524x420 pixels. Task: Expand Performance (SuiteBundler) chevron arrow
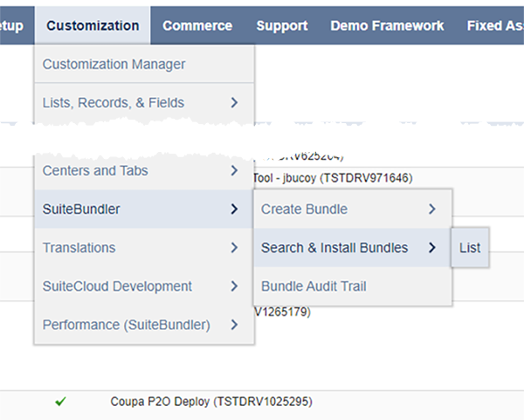(235, 325)
